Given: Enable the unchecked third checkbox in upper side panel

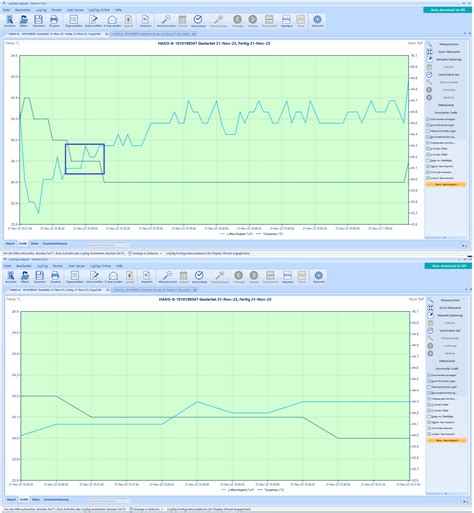Looking at the screenshot, I should [428, 131].
